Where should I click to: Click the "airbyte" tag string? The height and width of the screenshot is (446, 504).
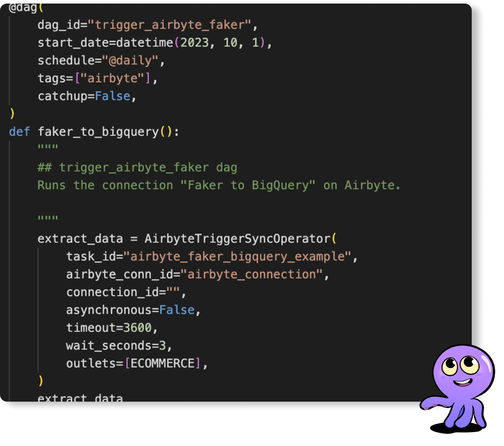112,78
